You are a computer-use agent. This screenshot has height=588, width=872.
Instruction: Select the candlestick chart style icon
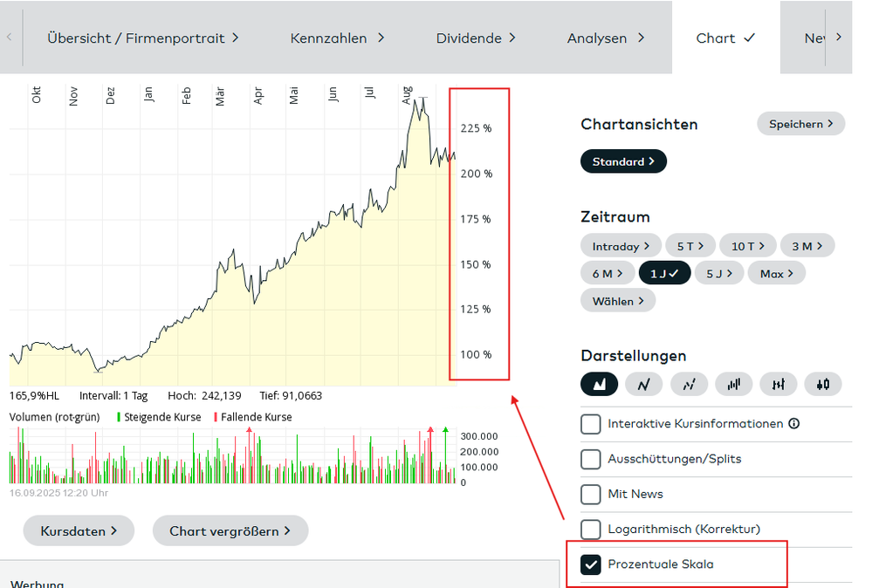coord(822,383)
